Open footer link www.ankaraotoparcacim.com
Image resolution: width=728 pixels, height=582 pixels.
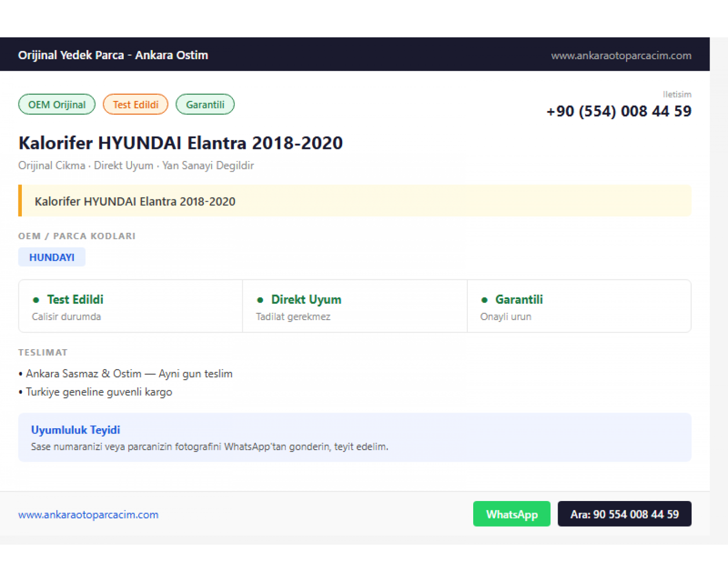pyautogui.click(x=88, y=515)
